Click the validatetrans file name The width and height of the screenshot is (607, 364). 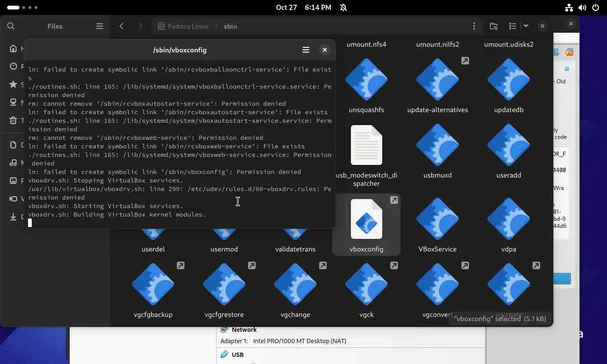pos(295,249)
